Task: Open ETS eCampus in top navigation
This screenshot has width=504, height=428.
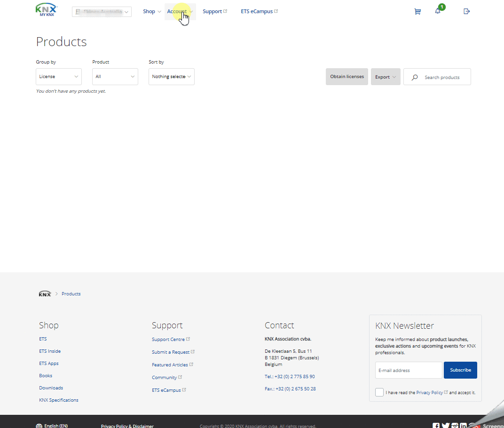Action: [259, 12]
